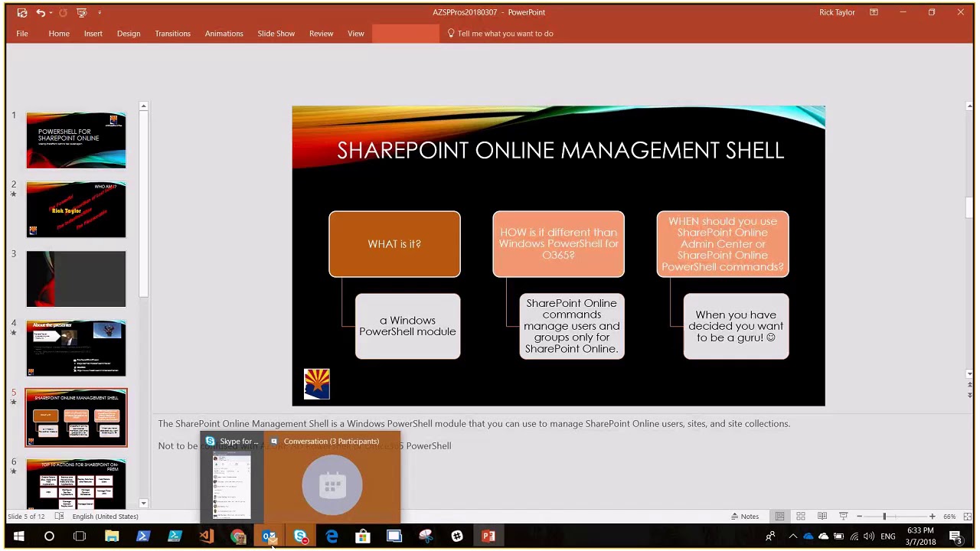Viewport: 980px width, 551px height.
Task: Click the Next Slide arrow by the scrollbar
Action: (969, 394)
